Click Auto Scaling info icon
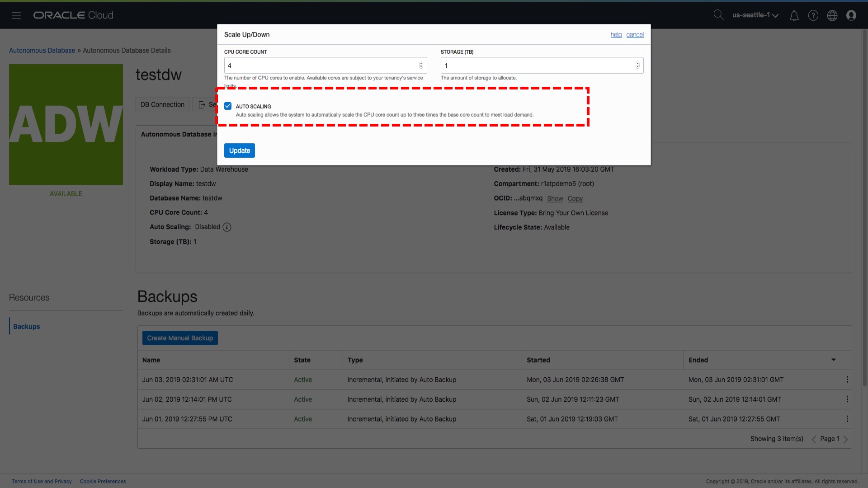The image size is (868, 488). [227, 227]
